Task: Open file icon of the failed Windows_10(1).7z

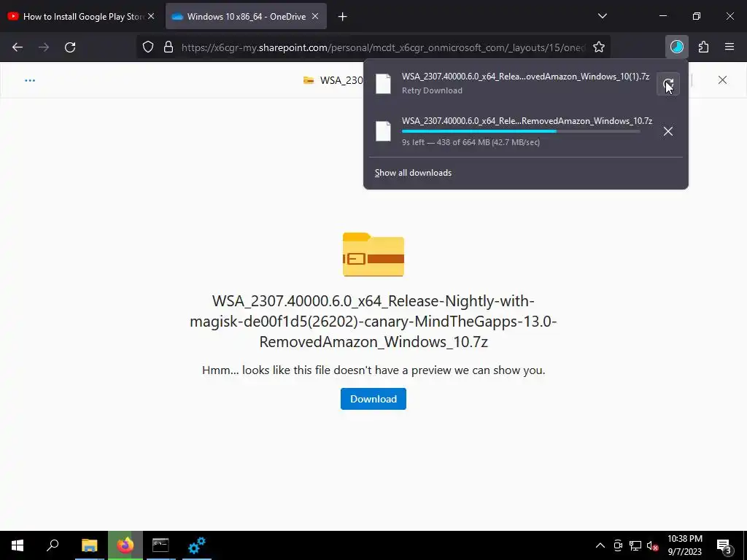Action: pos(383,84)
